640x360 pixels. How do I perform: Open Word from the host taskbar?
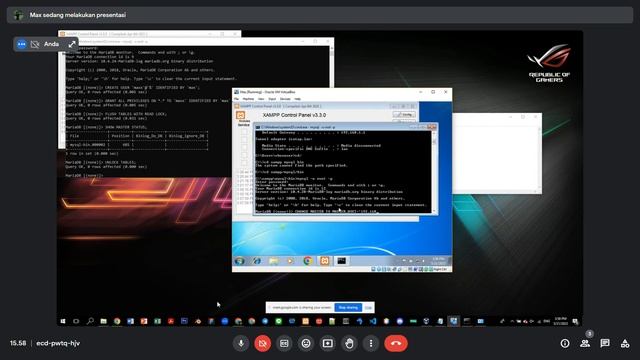click(x=130, y=321)
